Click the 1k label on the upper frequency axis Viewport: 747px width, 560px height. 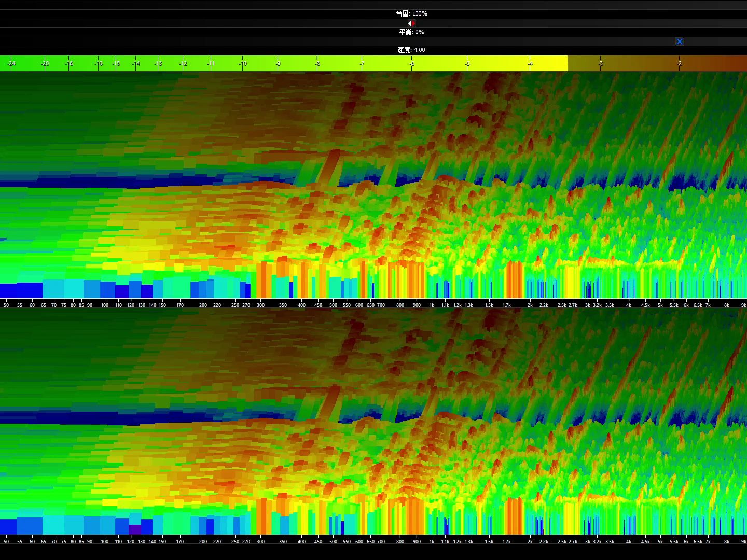click(432, 305)
